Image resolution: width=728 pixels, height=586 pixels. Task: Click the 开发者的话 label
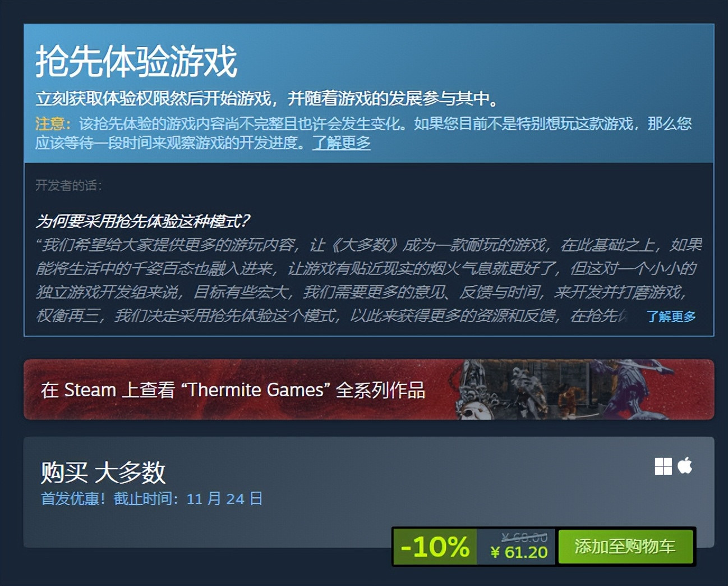(68, 185)
